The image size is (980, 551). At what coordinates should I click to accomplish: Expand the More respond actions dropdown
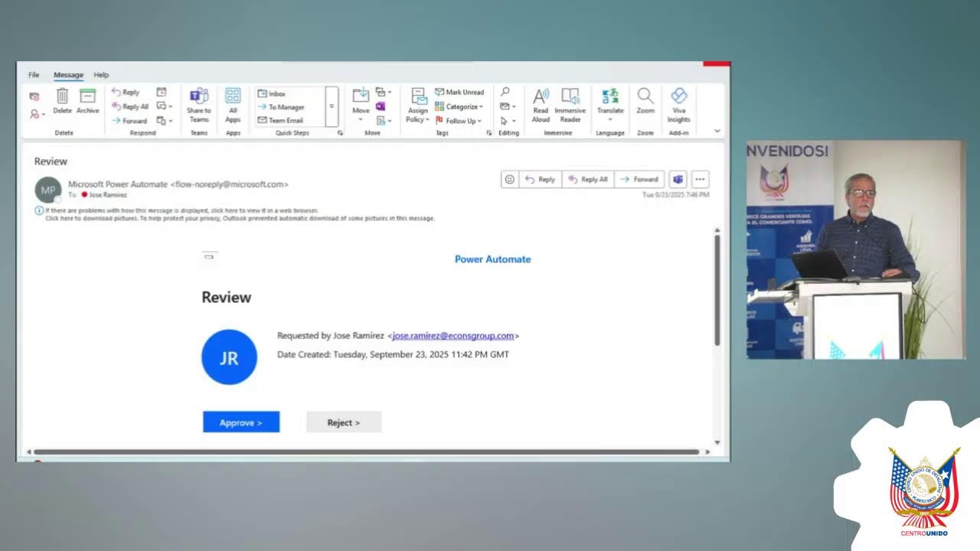click(164, 120)
